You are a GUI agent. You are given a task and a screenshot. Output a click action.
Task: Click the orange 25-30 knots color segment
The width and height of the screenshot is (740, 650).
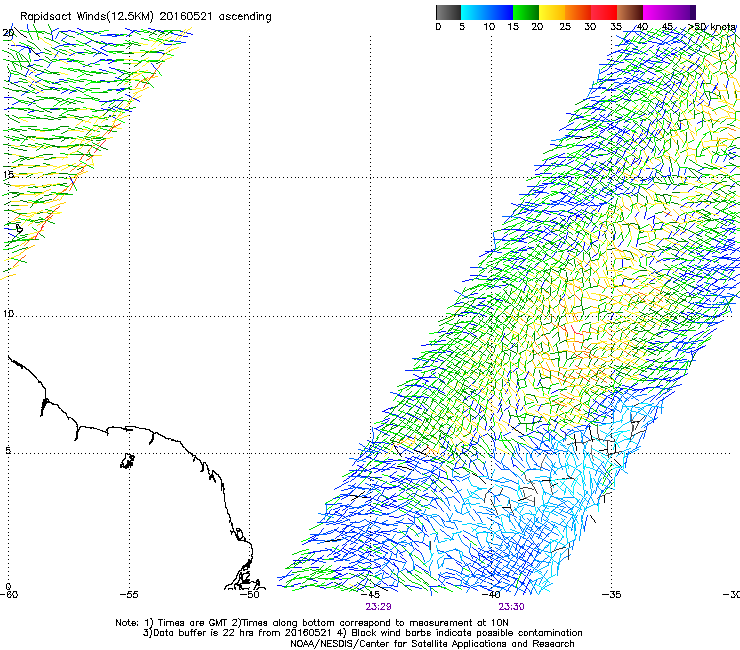click(578, 12)
